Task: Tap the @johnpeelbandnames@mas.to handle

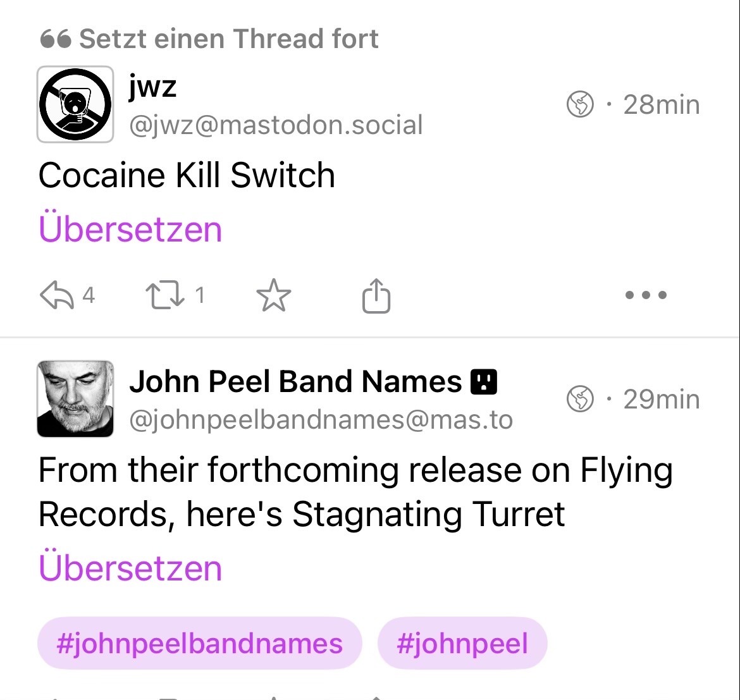Action: pyautogui.click(x=321, y=419)
